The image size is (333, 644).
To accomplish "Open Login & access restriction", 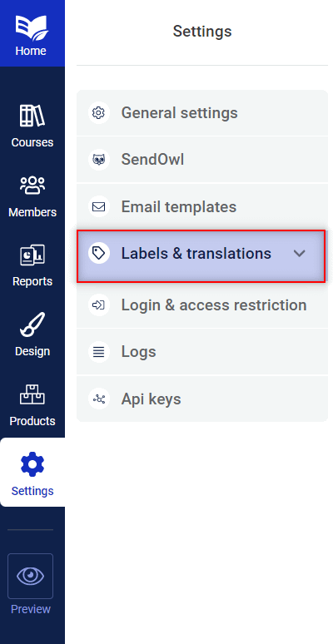I will click(202, 305).
